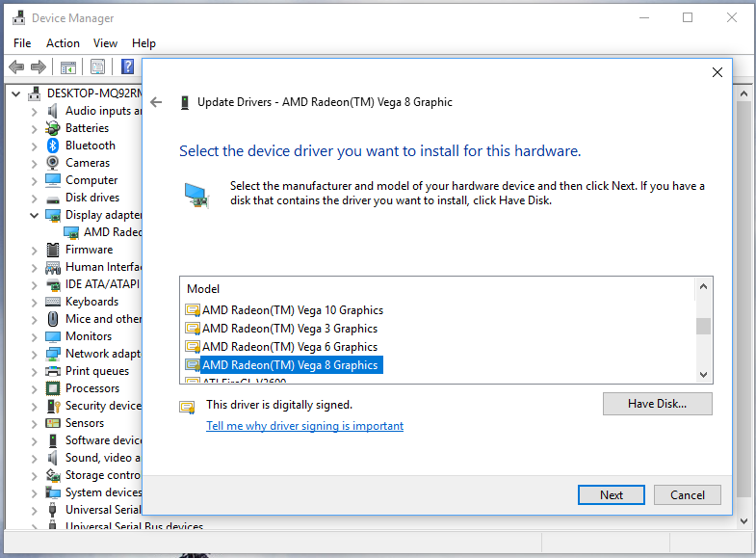756x558 pixels.
Task: Select AMD Radeon(TM) Vega 10 Graphics model
Action: [x=292, y=310]
